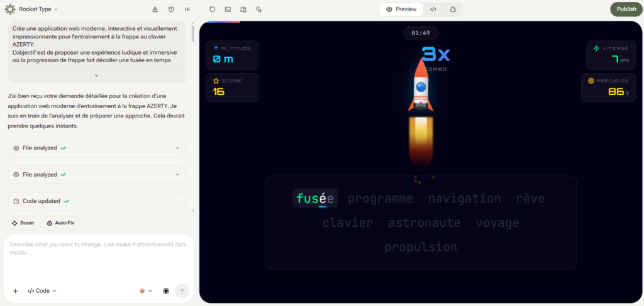The width and height of the screenshot is (644, 306).
Task: Click the Auto-Fix button
Action: [61, 223]
